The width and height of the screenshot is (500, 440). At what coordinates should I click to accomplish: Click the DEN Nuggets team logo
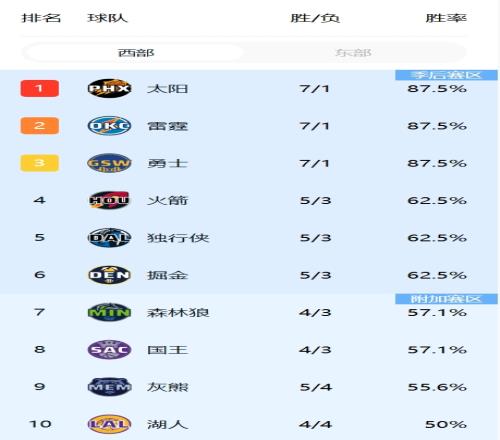pos(109,275)
